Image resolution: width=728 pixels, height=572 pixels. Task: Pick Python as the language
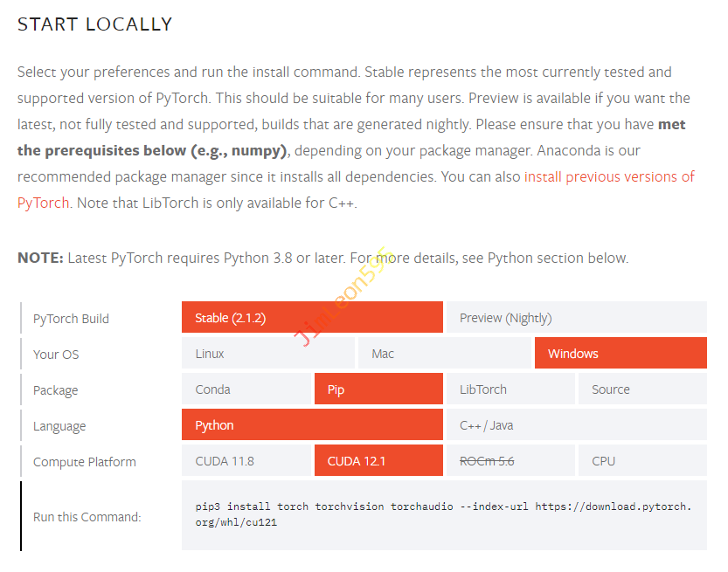tap(312, 425)
